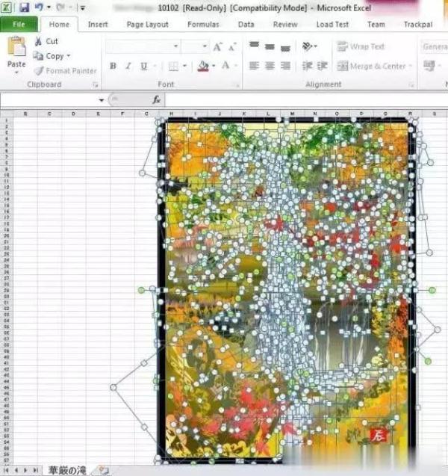Screen dimensions: 448x476
Task: Click the Save icon in quick access toolbar
Action: [24, 7]
